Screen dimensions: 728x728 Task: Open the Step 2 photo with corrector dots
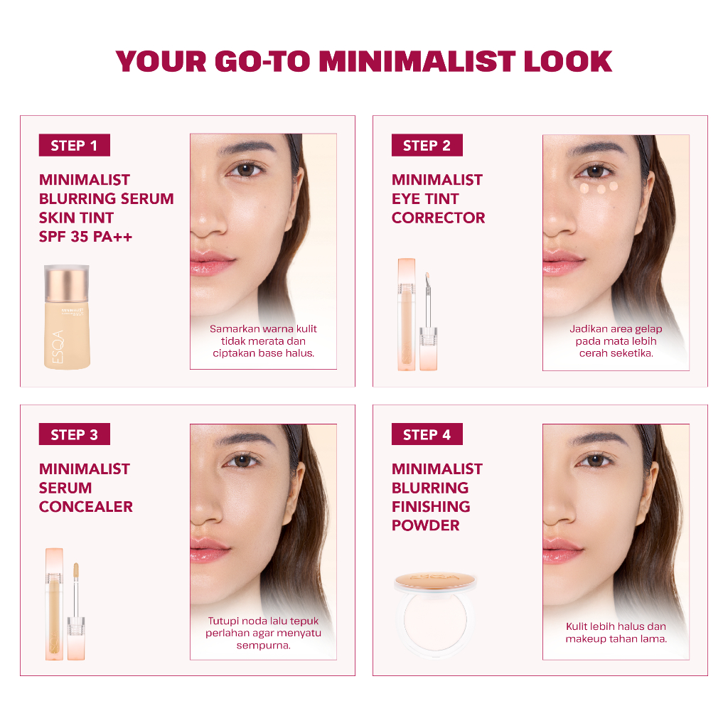coord(616,252)
